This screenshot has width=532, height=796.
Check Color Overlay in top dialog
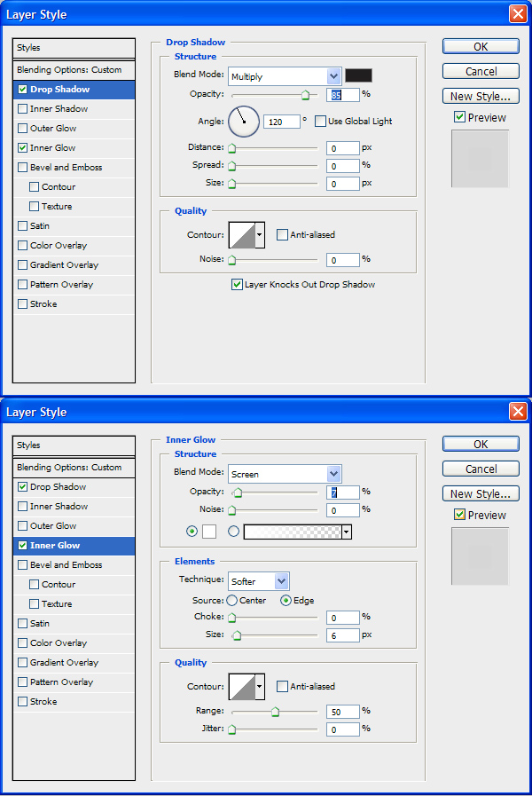[22, 245]
